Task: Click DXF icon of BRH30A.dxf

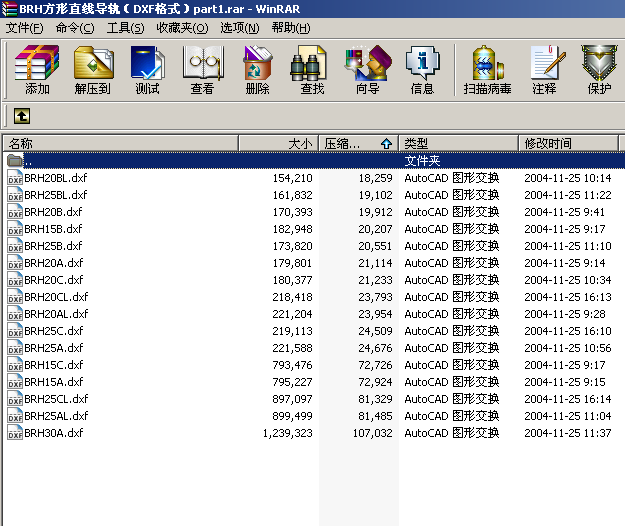Action: tap(15, 433)
